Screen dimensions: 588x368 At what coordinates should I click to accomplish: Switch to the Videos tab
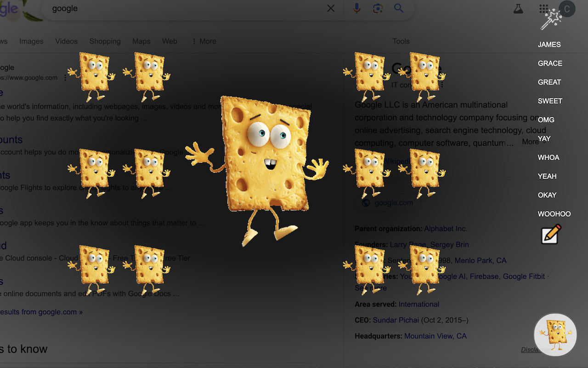[x=66, y=41]
